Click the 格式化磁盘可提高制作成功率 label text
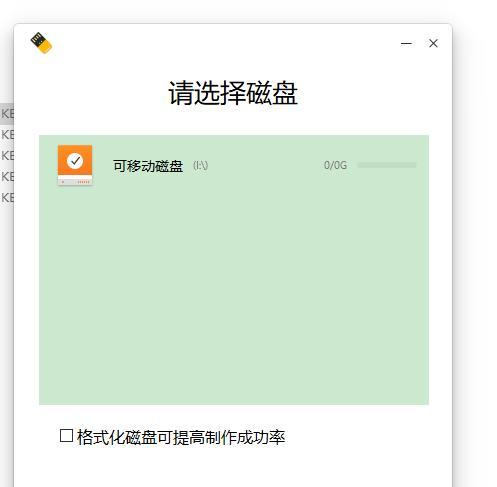The height and width of the screenshot is (487, 497). [181, 437]
